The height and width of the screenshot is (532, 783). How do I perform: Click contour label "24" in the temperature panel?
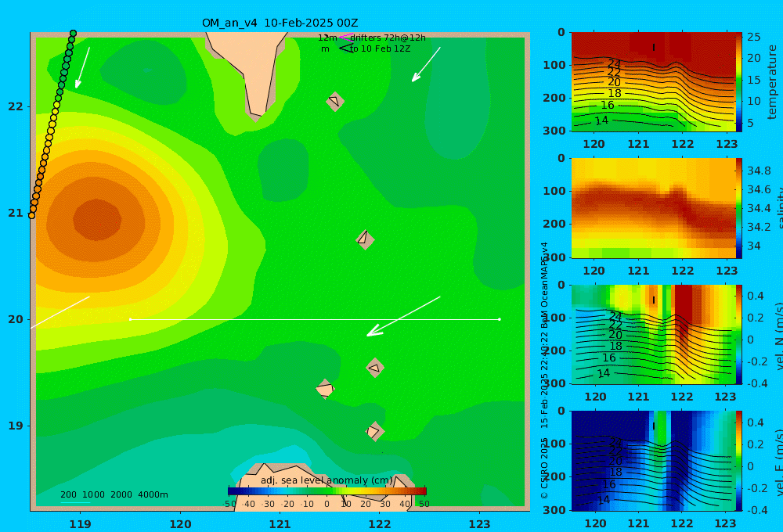pos(615,63)
